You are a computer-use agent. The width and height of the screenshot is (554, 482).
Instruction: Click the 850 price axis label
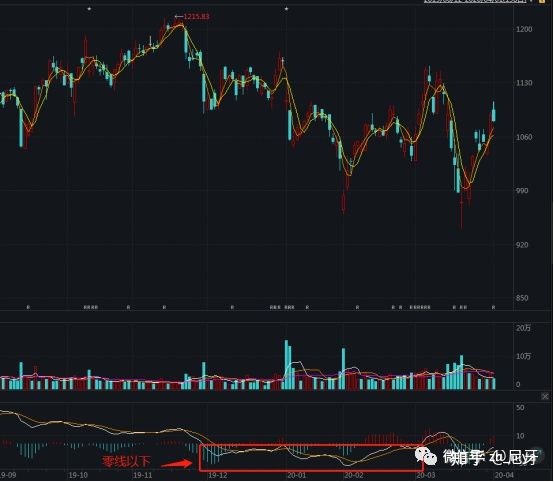coord(522,298)
